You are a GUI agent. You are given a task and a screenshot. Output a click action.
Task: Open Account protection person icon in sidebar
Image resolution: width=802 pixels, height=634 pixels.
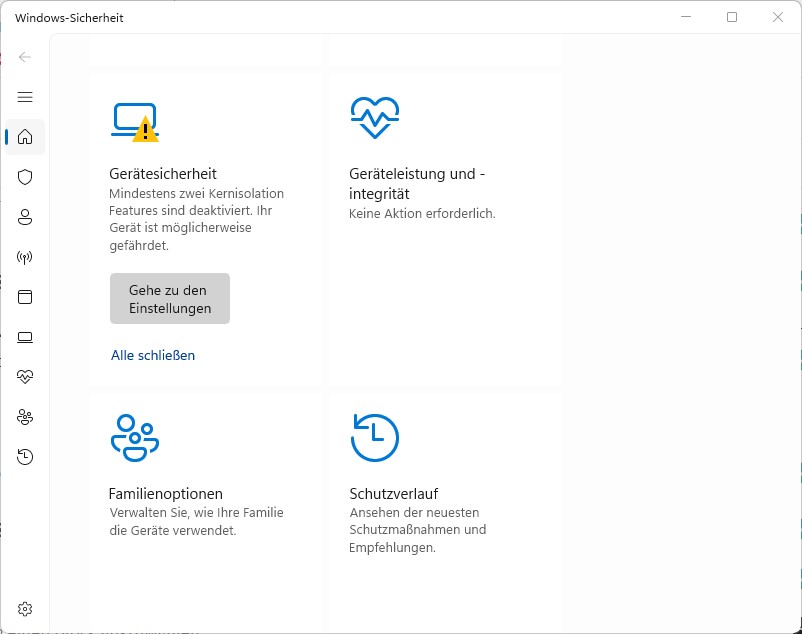[x=25, y=217]
